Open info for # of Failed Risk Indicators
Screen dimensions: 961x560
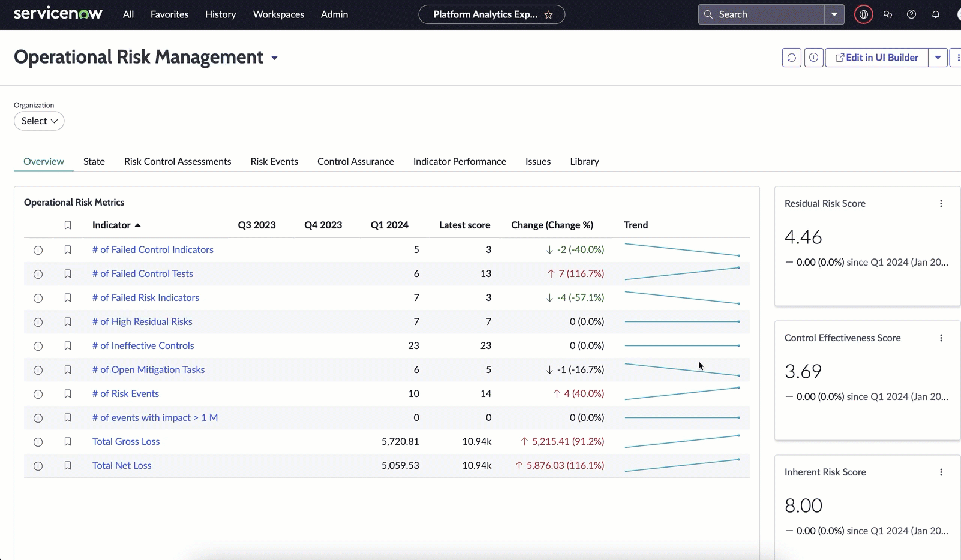coord(38,298)
